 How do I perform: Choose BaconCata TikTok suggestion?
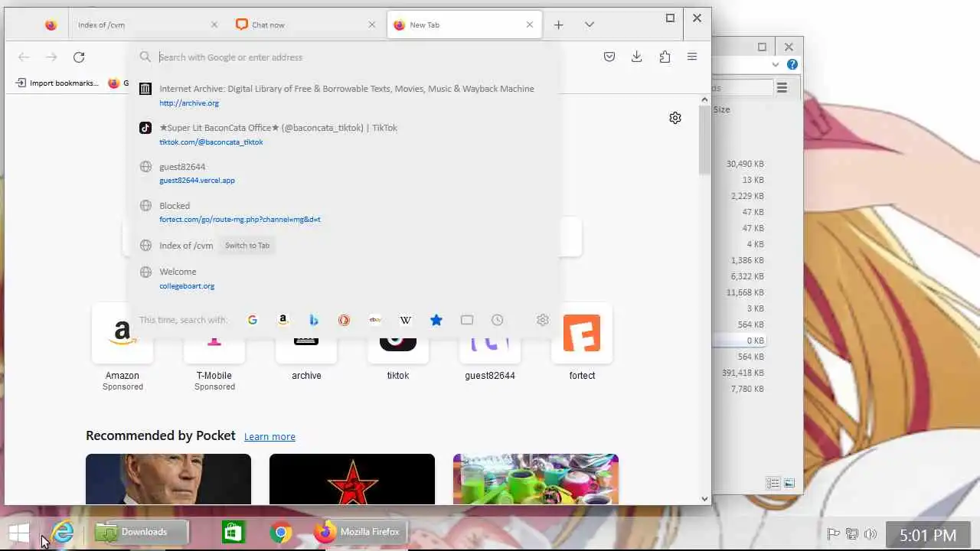[x=345, y=134]
